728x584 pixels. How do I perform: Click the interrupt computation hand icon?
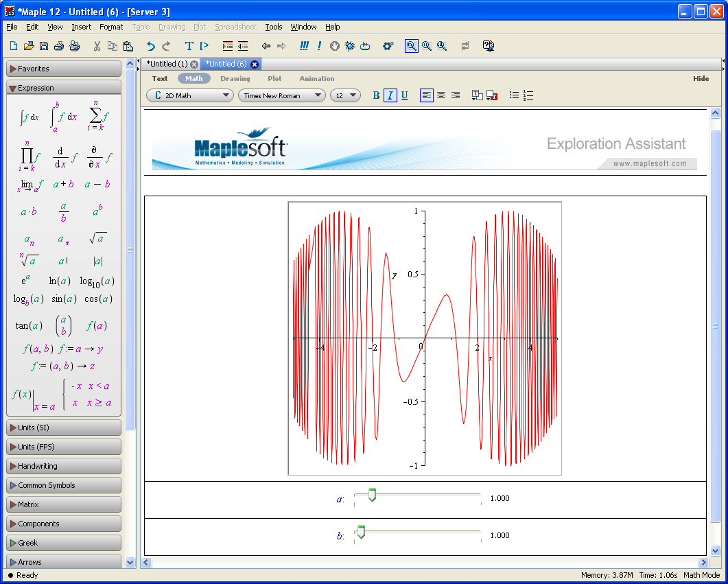(x=335, y=46)
